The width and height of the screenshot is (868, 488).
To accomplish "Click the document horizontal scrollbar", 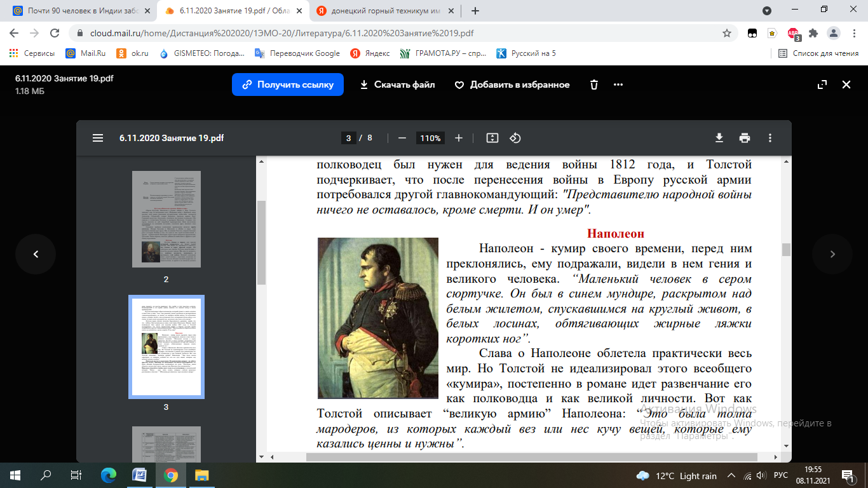I will [531, 457].
